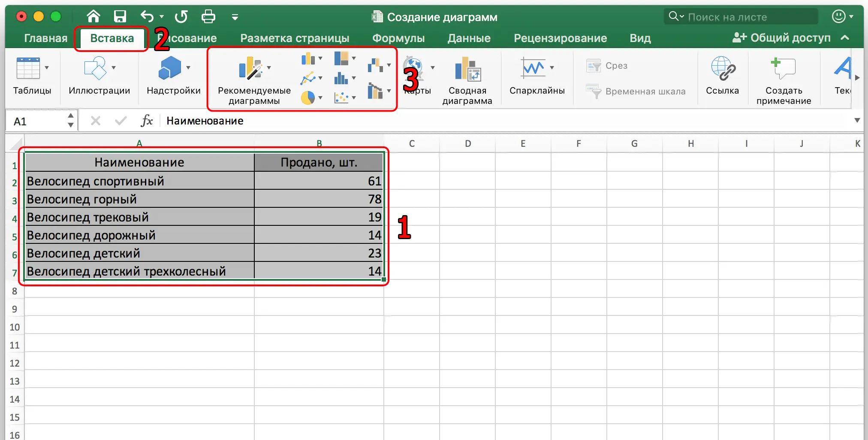The height and width of the screenshot is (440, 868).
Task: Open Add-ins (Надстройки) icon
Action: [170, 68]
